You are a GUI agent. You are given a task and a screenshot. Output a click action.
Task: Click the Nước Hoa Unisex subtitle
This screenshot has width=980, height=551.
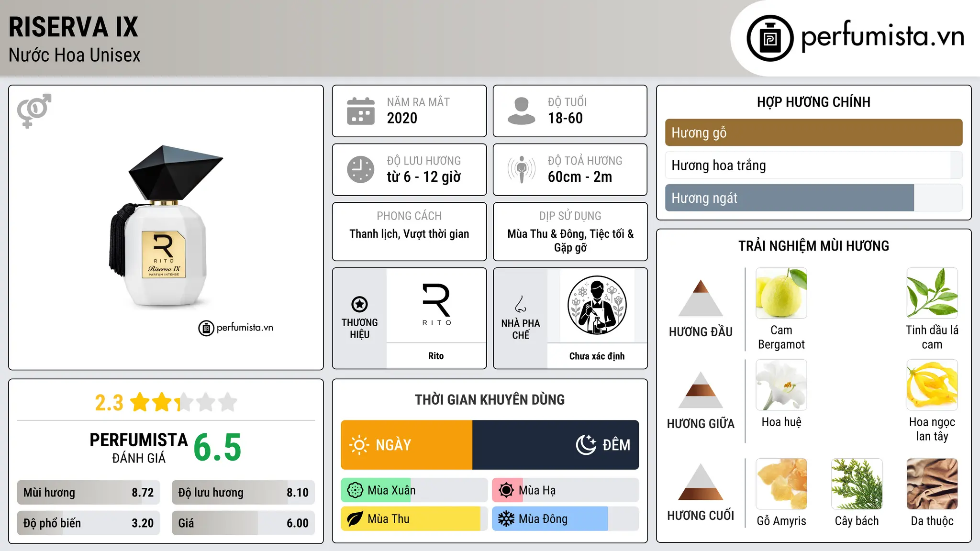[75, 55]
